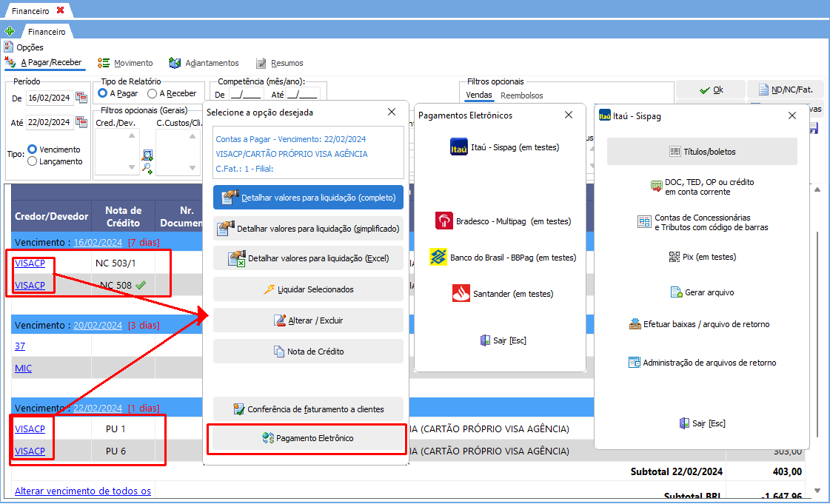The width and height of the screenshot is (830, 504).
Task: Open calendar picker beside Até date 22/02/2024
Action: tap(81, 122)
